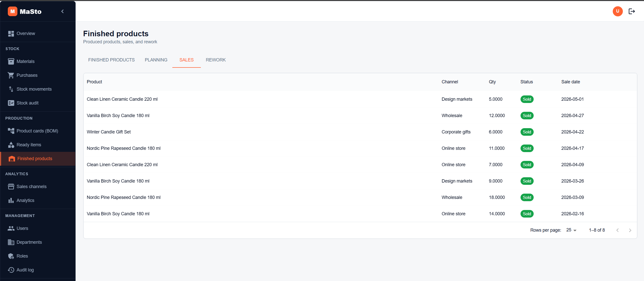Select the SALES tab
644x281 pixels.
[x=186, y=60]
